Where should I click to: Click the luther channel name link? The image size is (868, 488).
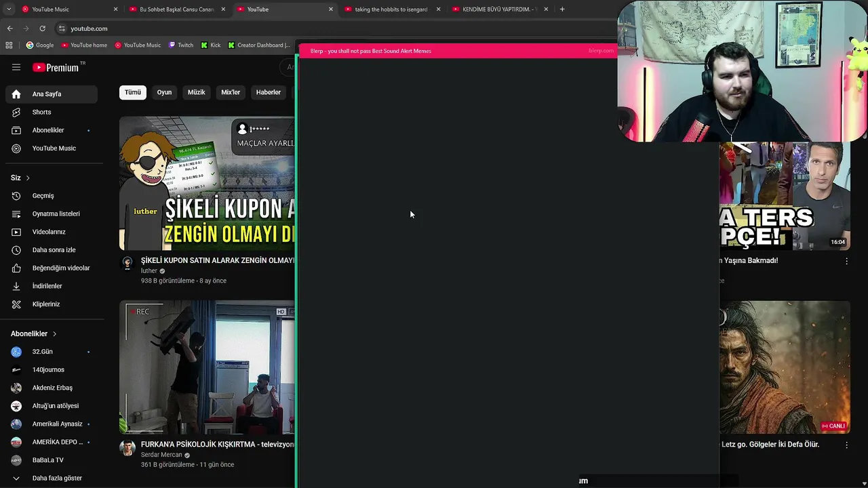click(149, 271)
